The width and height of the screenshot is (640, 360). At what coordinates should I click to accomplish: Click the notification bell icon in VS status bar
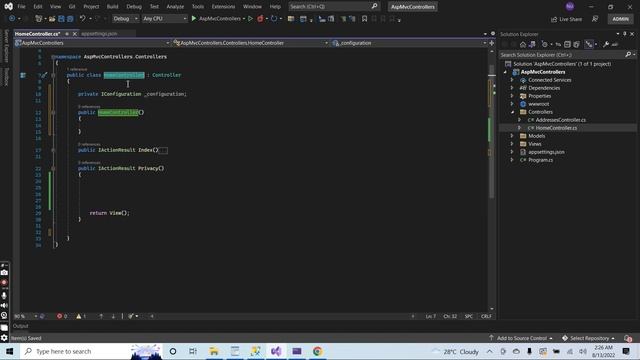(628, 338)
